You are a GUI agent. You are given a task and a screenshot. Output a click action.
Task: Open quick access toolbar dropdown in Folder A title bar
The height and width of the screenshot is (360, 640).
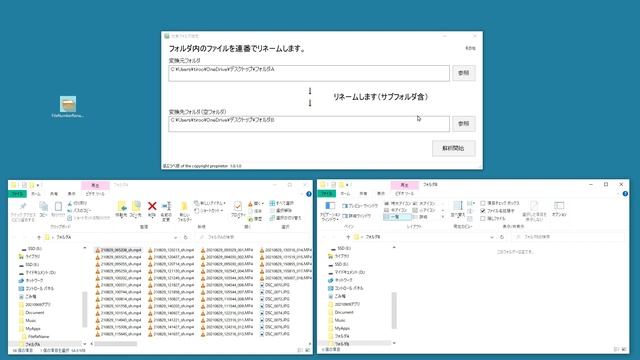(38, 185)
